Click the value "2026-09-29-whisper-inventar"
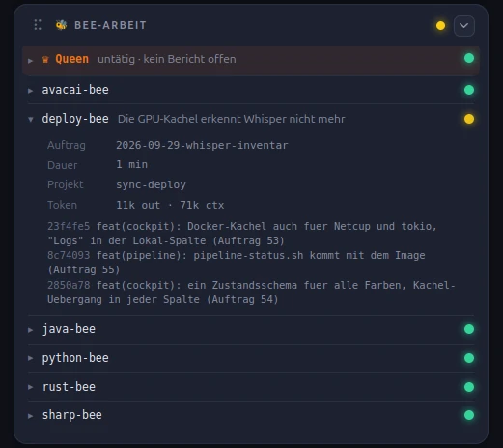Screen dimensions: 503x448 (x=202, y=145)
